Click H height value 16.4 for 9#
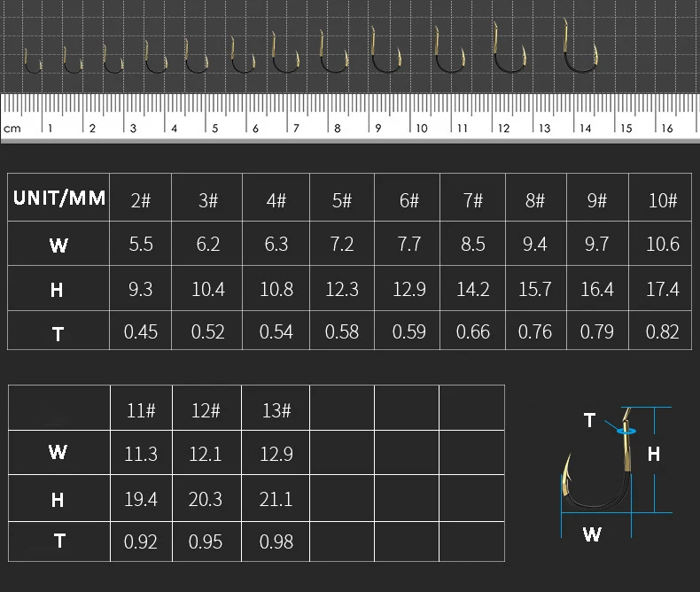 click(597, 289)
